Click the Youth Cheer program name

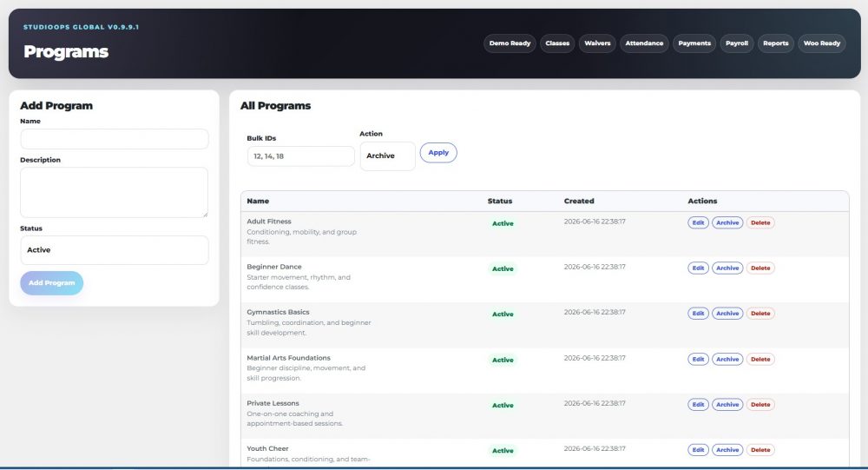tap(267, 449)
